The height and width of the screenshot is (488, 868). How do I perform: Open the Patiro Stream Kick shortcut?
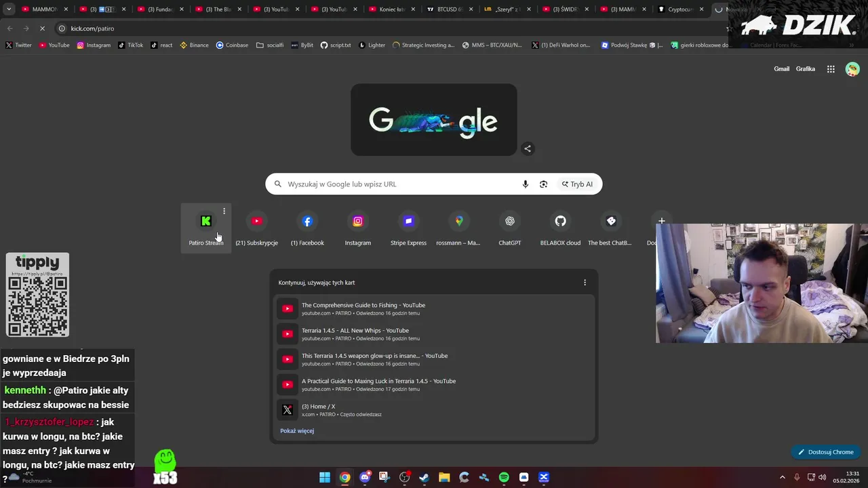tap(205, 228)
